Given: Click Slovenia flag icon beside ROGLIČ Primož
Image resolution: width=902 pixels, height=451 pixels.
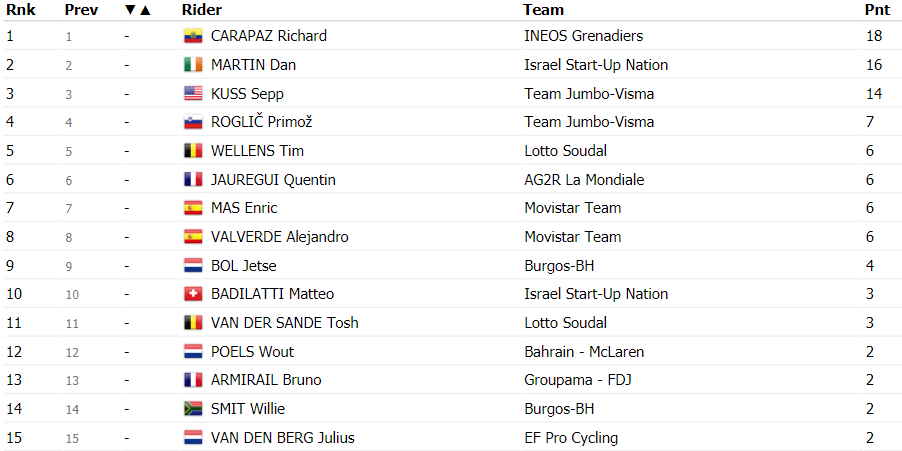Looking at the screenshot, I should click(193, 122).
